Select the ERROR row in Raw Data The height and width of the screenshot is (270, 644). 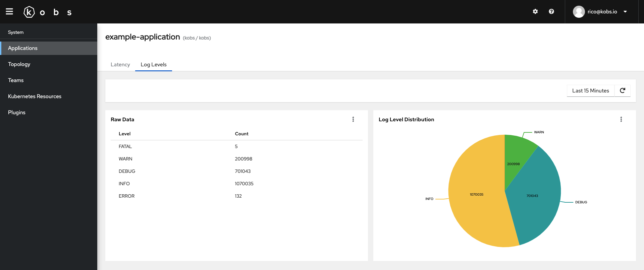[236, 196]
